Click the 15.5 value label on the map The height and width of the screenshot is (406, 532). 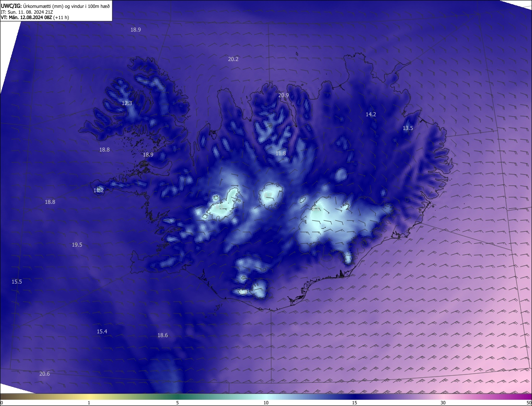(17, 282)
